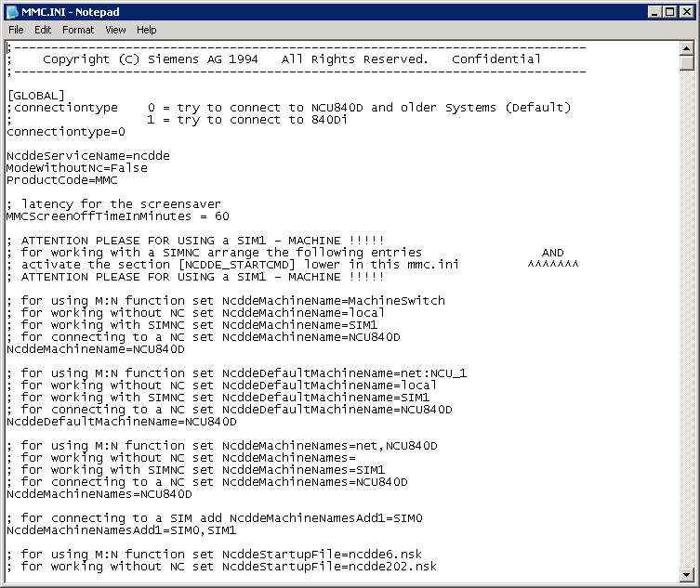The height and width of the screenshot is (588, 700).
Task: Click the Copyright Siemens AG 1994 line
Action: [x=274, y=59]
